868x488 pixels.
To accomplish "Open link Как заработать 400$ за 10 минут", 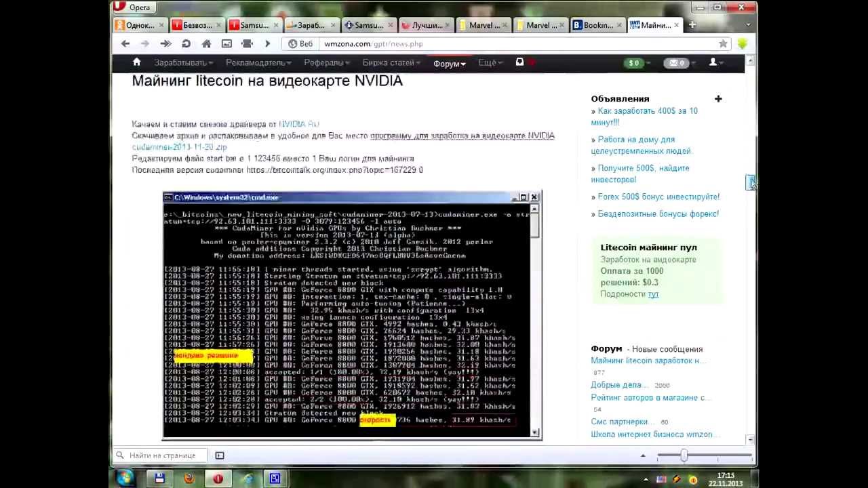I will point(644,117).
